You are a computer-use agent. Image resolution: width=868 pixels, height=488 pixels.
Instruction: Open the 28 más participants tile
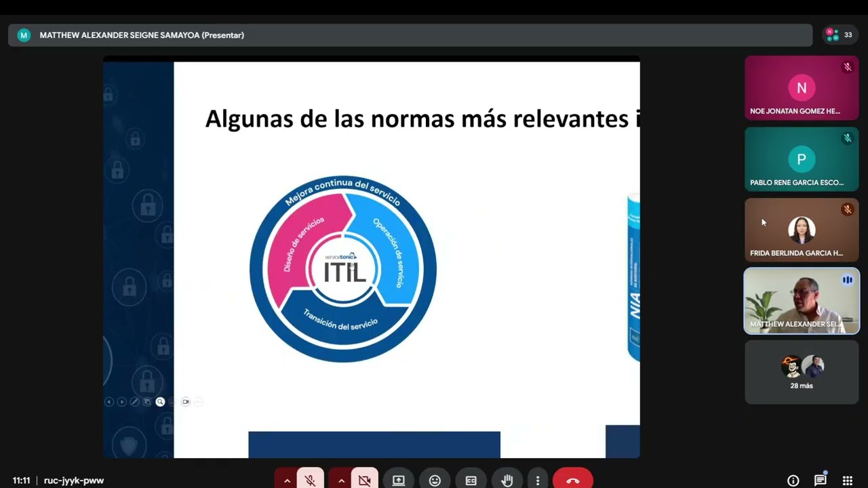click(802, 372)
